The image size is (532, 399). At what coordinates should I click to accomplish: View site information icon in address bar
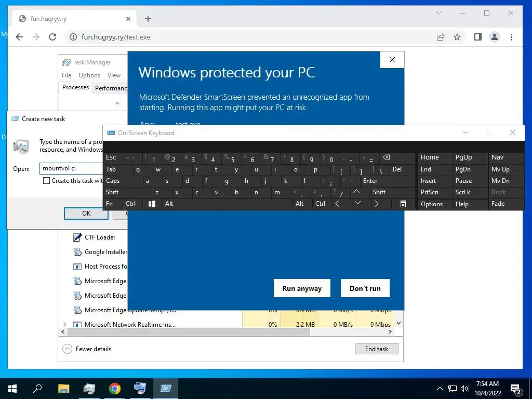[73, 37]
